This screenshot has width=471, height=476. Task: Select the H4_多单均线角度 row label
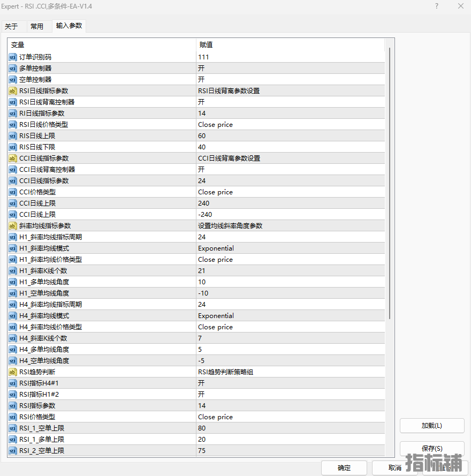(44, 350)
